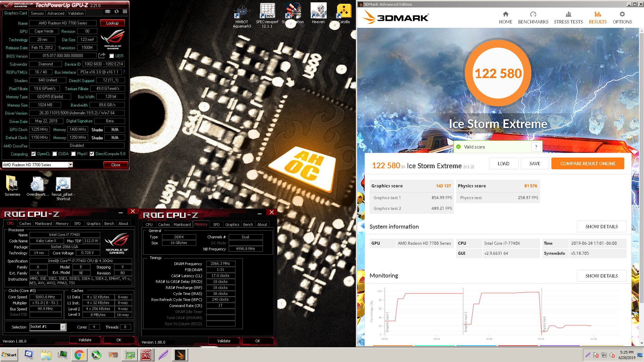
Task: Open the Catzilla desktop icon
Action: click(x=344, y=14)
